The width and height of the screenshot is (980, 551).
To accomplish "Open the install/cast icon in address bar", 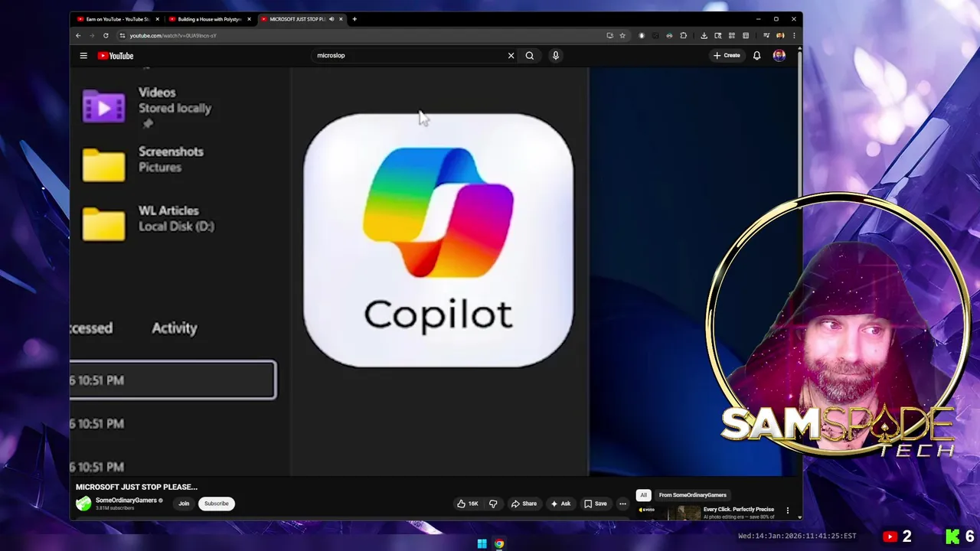I will click(x=609, y=35).
